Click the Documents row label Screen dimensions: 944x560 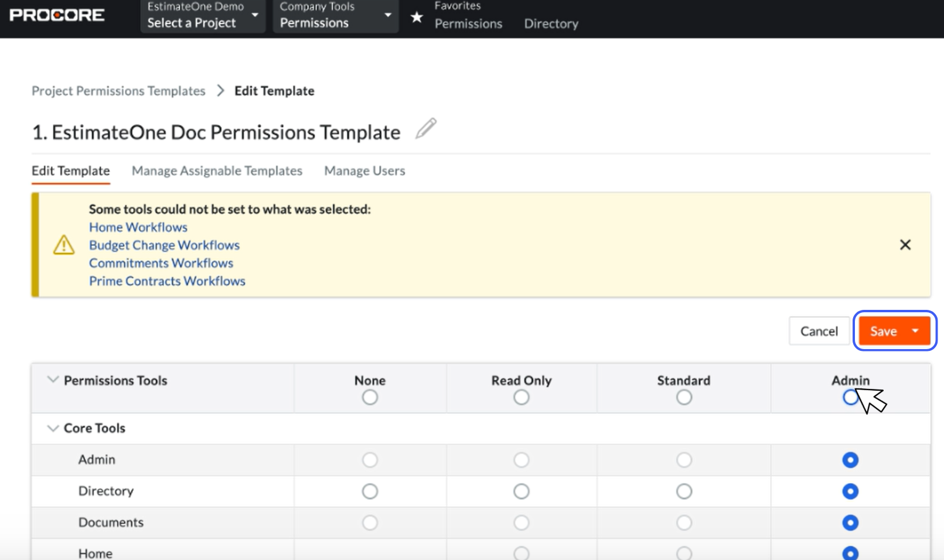(111, 523)
